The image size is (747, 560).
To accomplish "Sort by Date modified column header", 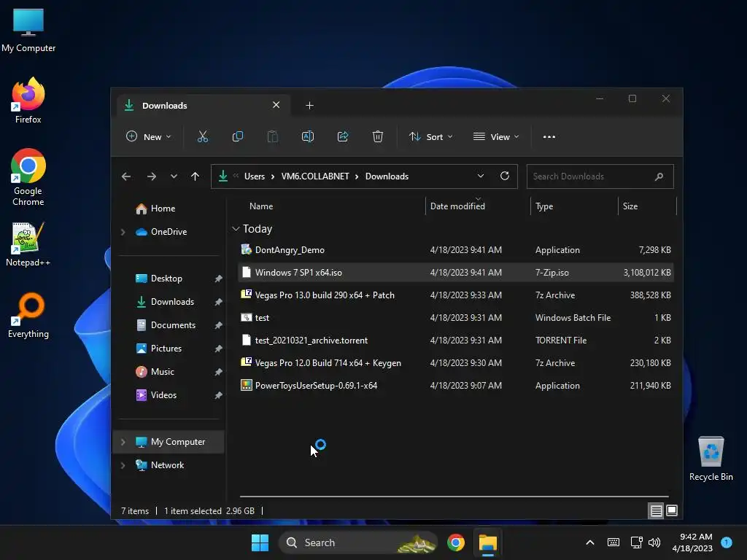I will [457, 206].
